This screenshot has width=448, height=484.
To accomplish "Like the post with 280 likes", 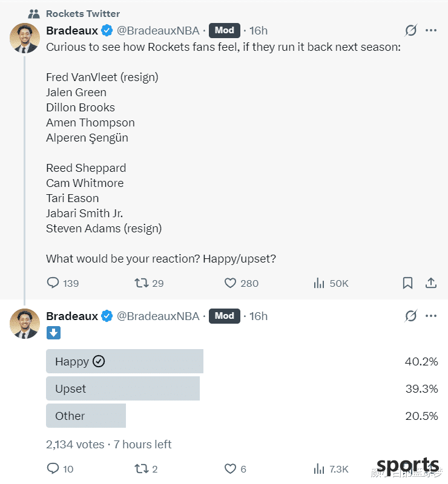I will tap(230, 283).
